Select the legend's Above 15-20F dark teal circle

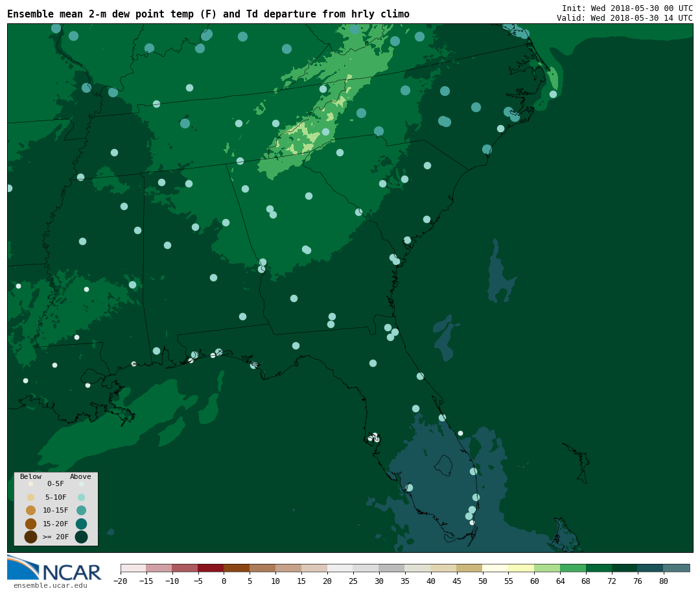tap(81, 524)
